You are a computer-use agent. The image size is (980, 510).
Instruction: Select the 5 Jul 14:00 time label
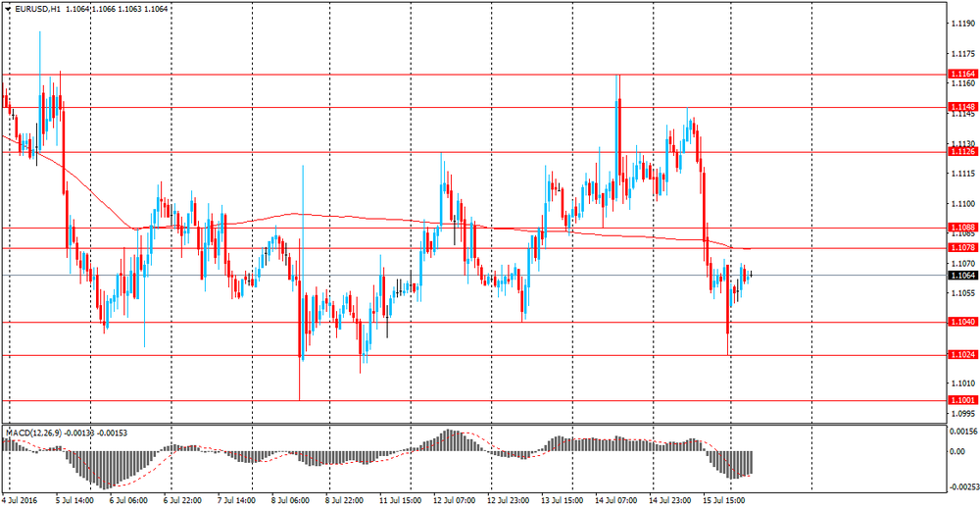(74, 500)
